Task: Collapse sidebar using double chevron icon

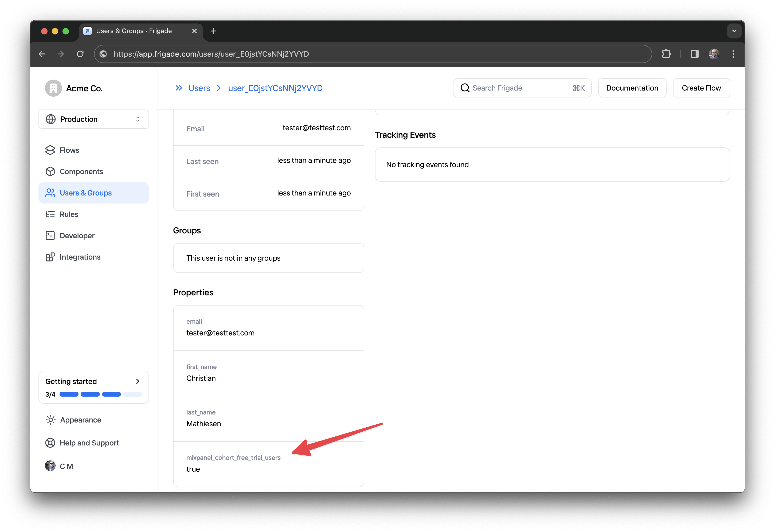Action: (179, 88)
